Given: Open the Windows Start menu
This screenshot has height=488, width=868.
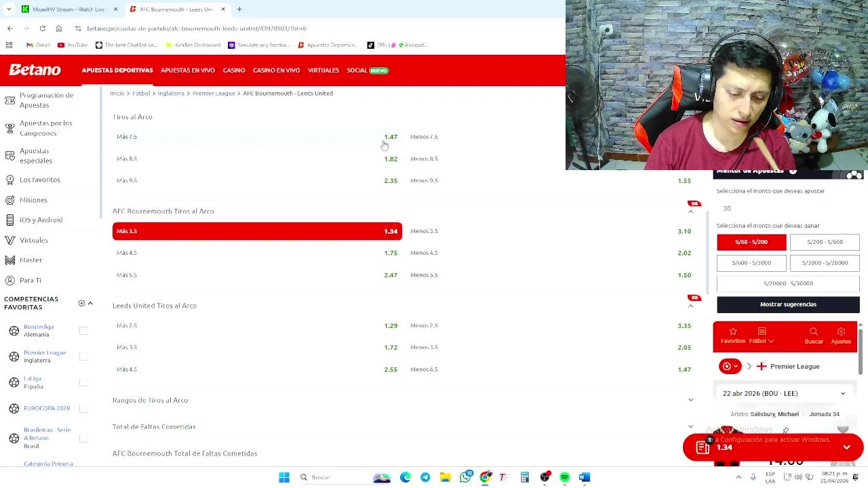Looking at the screenshot, I should click(284, 477).
